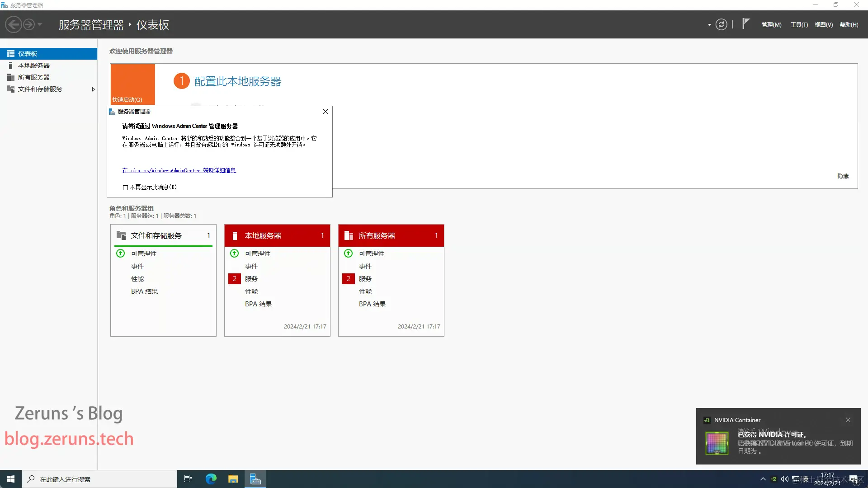Expand File and Storage Services arrow
Screen dimensions: 868x488
click(x=93, y=89)
